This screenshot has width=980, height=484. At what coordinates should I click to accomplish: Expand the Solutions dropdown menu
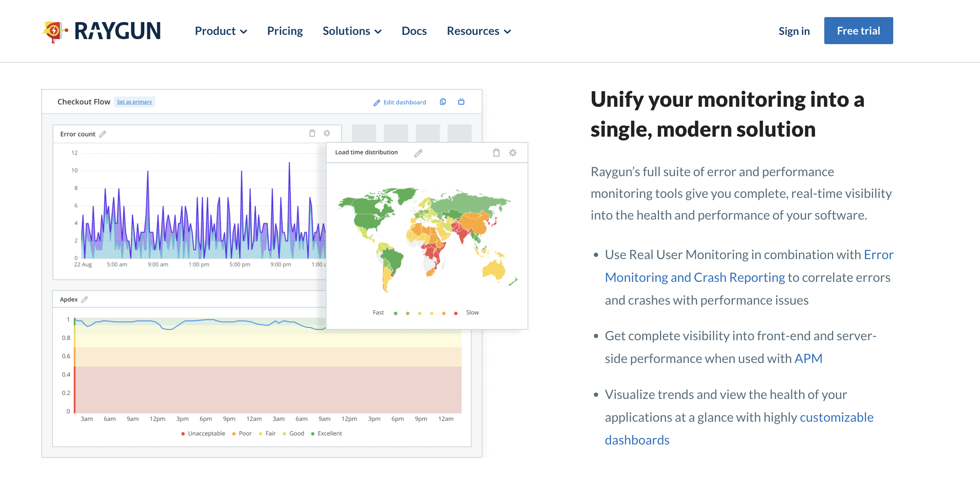click(352, 31)
